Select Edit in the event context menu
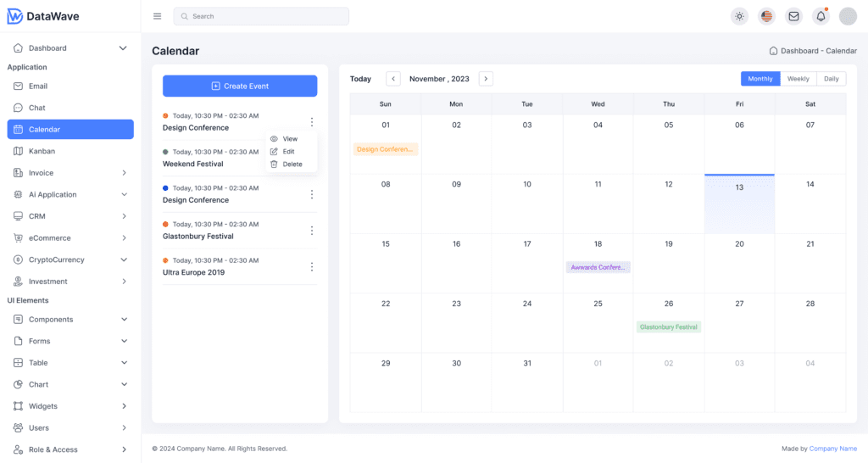Image resolution: width=868 pixels, height=463 pixels. click(x=288, y=152)
